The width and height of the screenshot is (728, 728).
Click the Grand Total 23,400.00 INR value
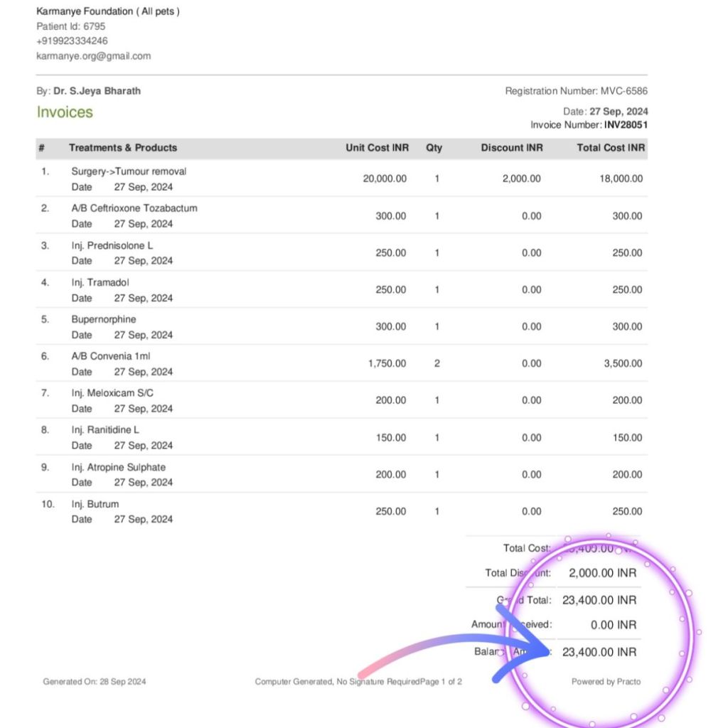pyautogui.click(x=599, y=600)
